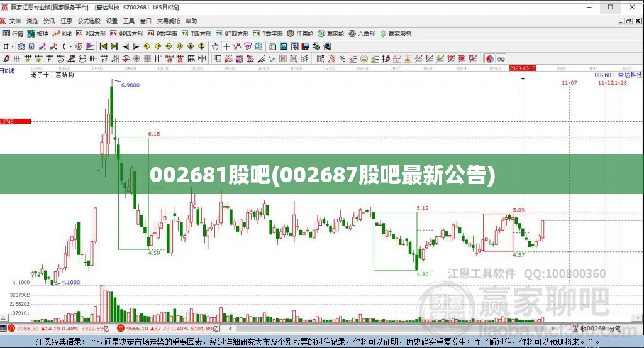Open the 行情 market quotes view
The image size is (644, 348).
[13, 34]
